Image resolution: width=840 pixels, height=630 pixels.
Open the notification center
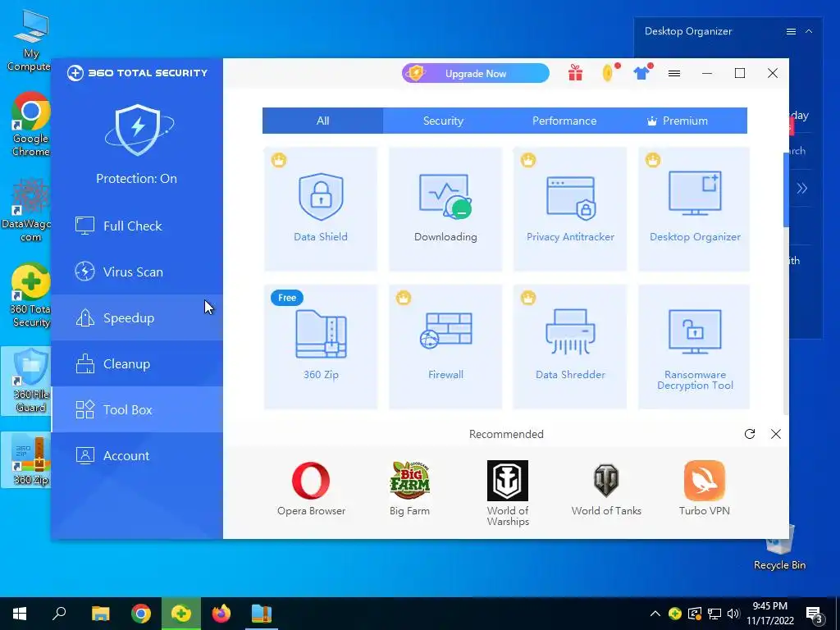(815, 614)
